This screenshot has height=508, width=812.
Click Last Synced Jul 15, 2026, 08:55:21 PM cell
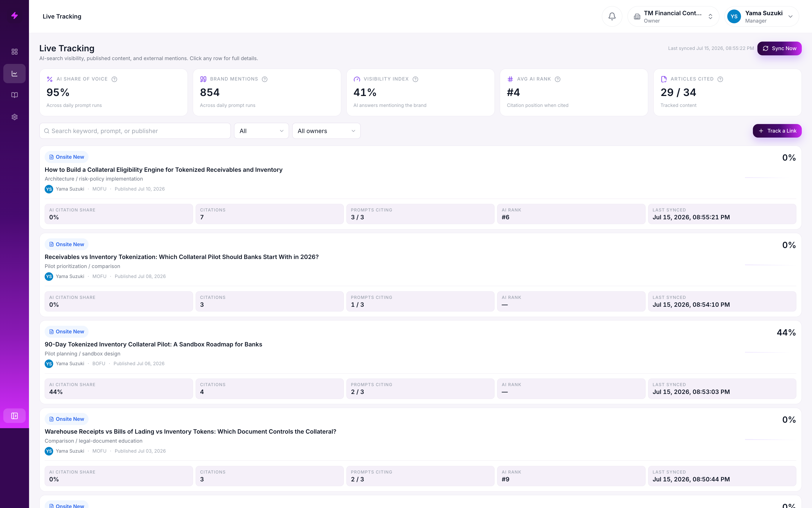(x=722, y=214)
